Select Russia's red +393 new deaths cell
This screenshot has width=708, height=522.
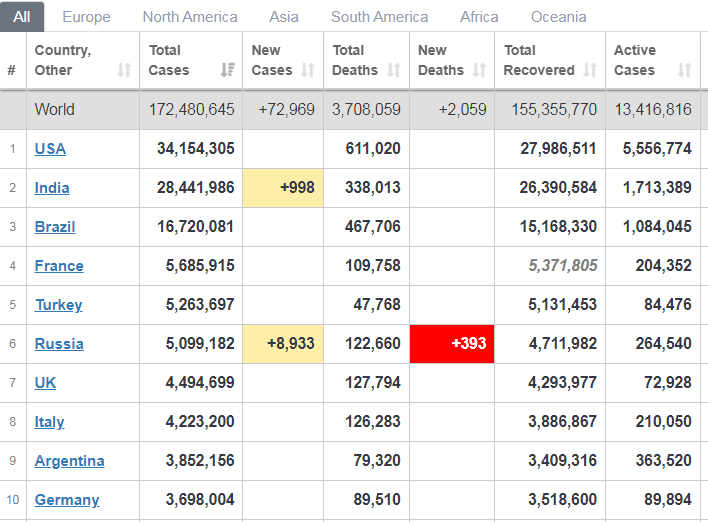point(452,344)
